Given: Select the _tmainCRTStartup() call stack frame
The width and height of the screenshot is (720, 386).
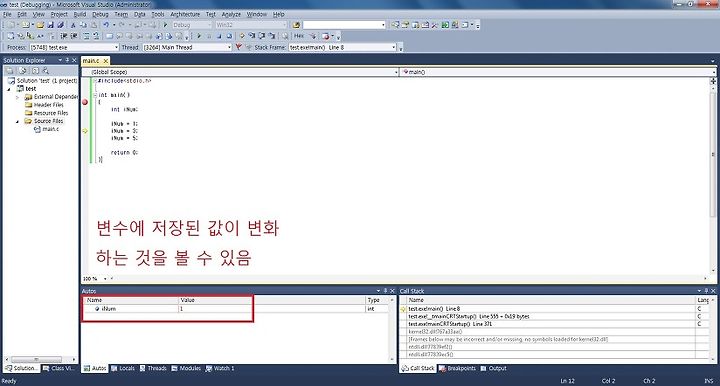Looking at the screenshot, I should coord(468,316).
